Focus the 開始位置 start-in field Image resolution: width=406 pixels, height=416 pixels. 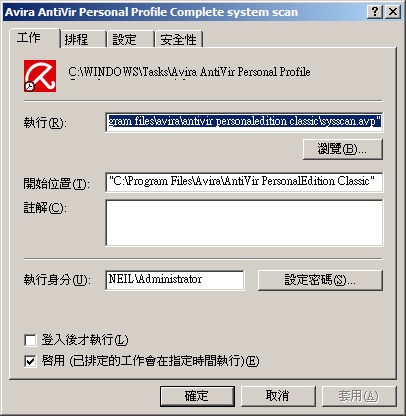(x=244, y=182)
